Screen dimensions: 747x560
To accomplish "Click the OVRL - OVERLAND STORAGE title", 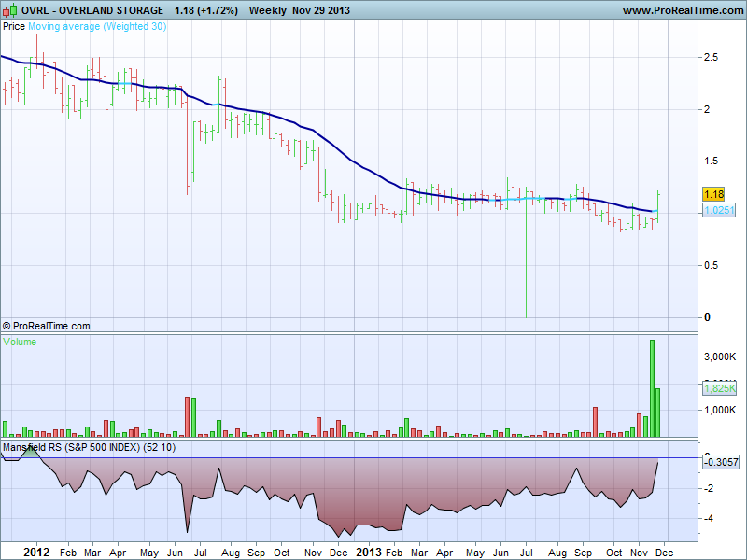I will [93, 9].
